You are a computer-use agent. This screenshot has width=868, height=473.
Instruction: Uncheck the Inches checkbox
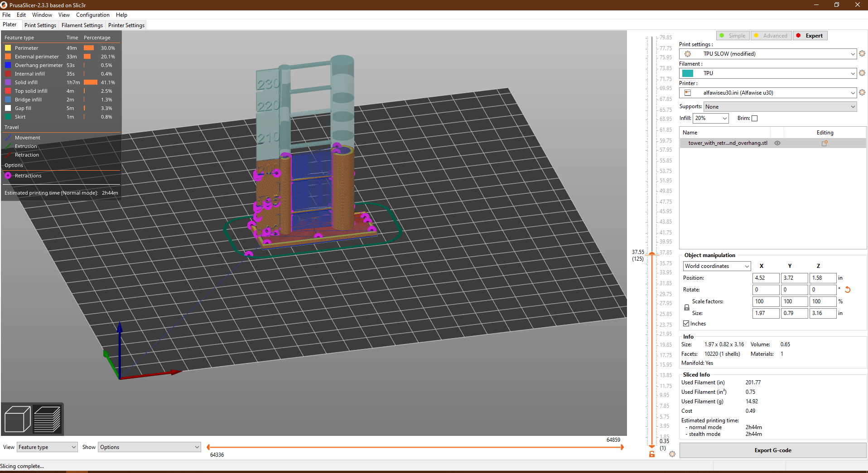click(686, 323)
